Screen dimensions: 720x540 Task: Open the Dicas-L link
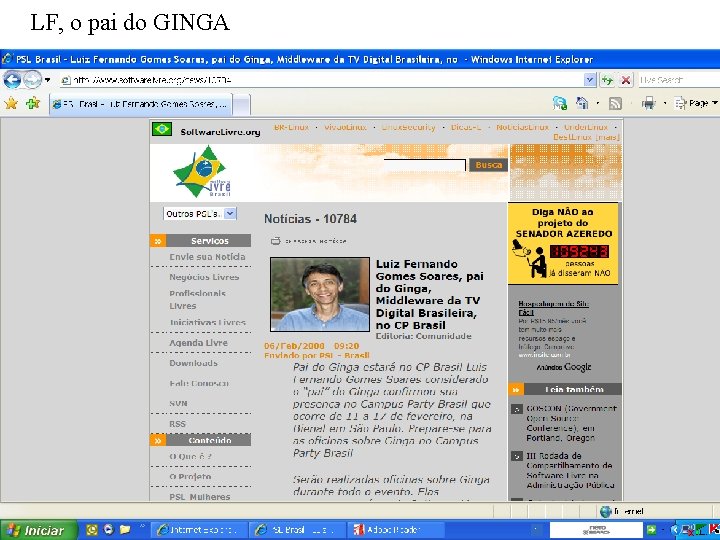tap(466, 127)
